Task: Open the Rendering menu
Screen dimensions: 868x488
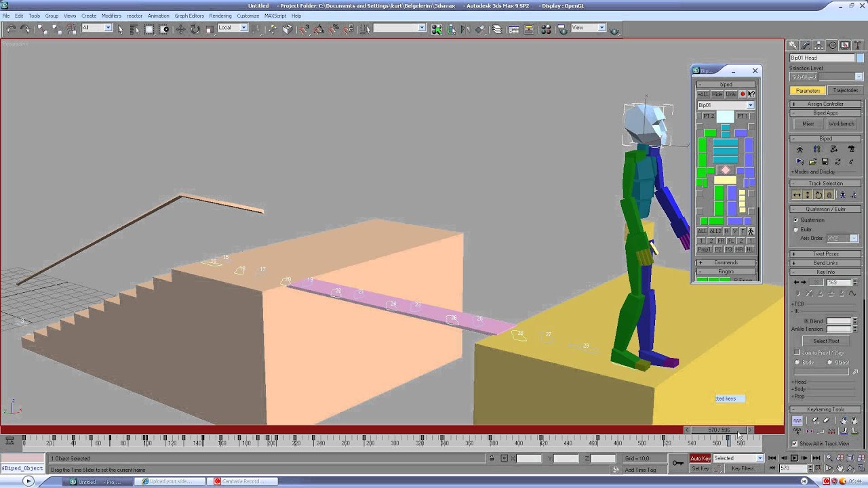Action: [x=220, y=16]
